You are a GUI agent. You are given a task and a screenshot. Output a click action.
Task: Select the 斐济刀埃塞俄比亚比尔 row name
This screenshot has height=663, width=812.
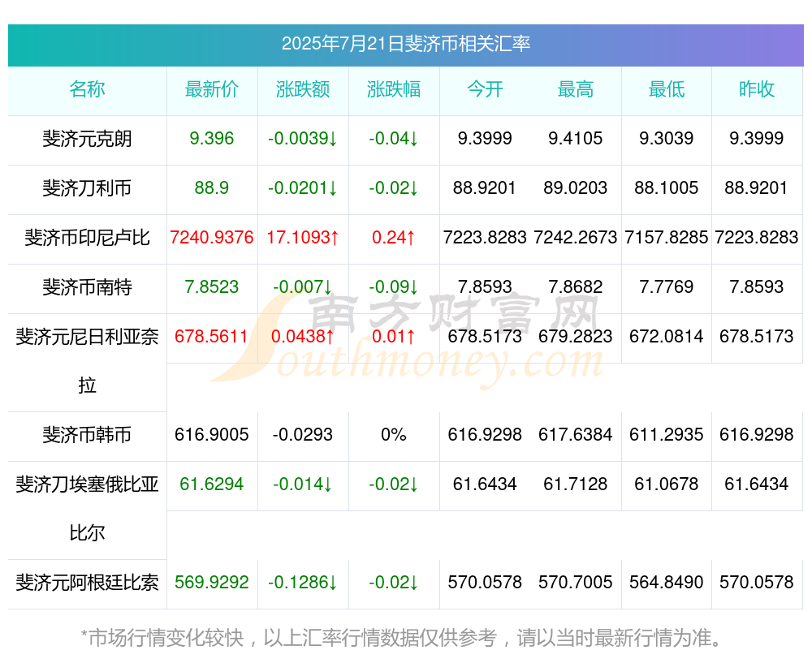tap(87, 508)
